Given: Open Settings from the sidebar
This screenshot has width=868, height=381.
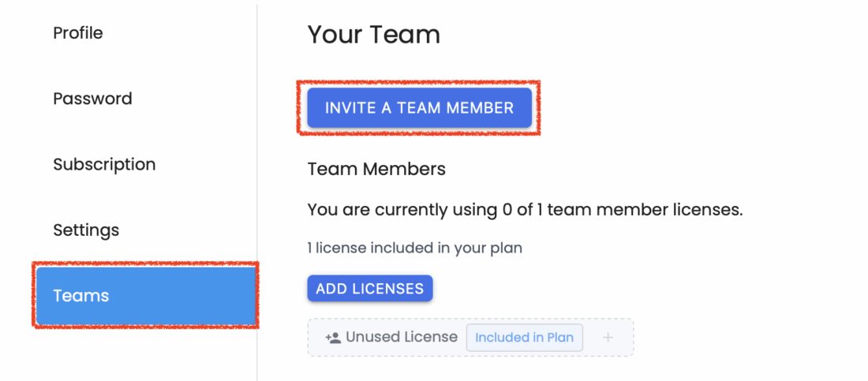Looking at the screenshot, I should click(x=86, y=230).
